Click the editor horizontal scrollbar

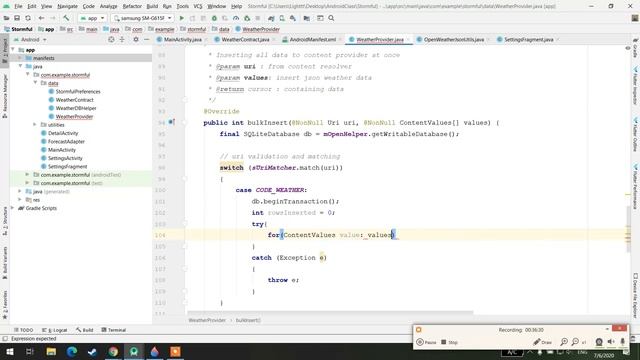(x=331, y=313)
